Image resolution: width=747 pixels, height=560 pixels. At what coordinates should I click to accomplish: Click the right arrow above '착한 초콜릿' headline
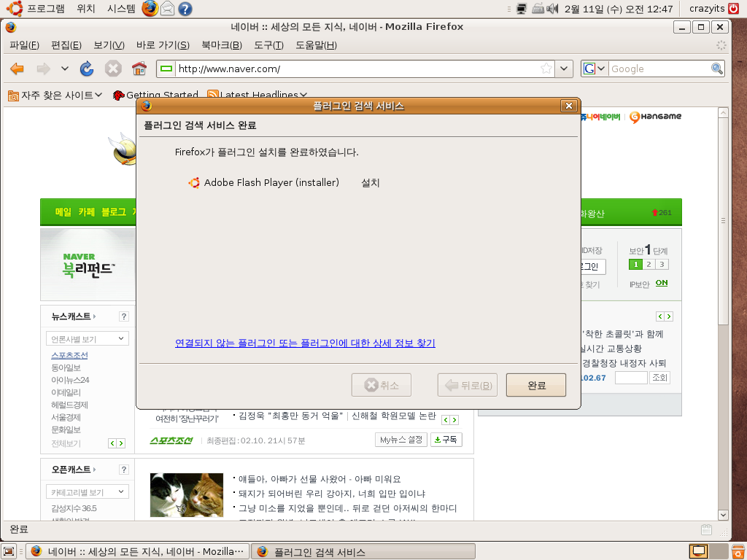[x=669, y=316]
